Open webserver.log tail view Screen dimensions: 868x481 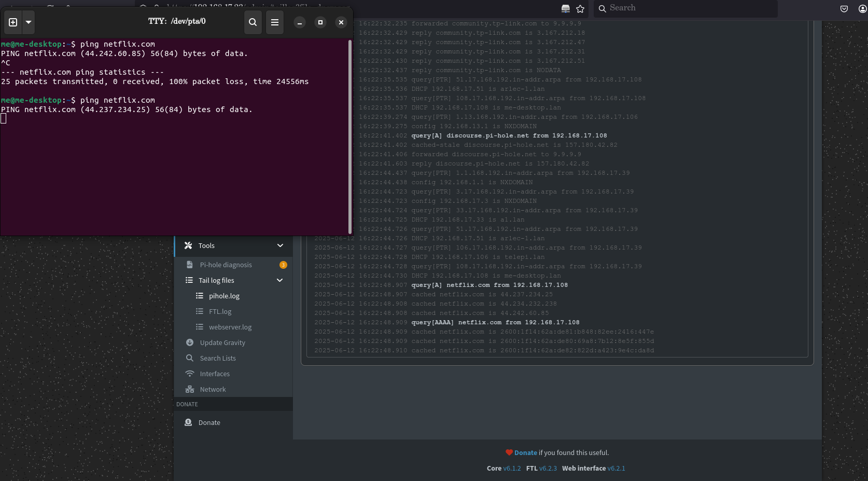[x=230, y=327]
